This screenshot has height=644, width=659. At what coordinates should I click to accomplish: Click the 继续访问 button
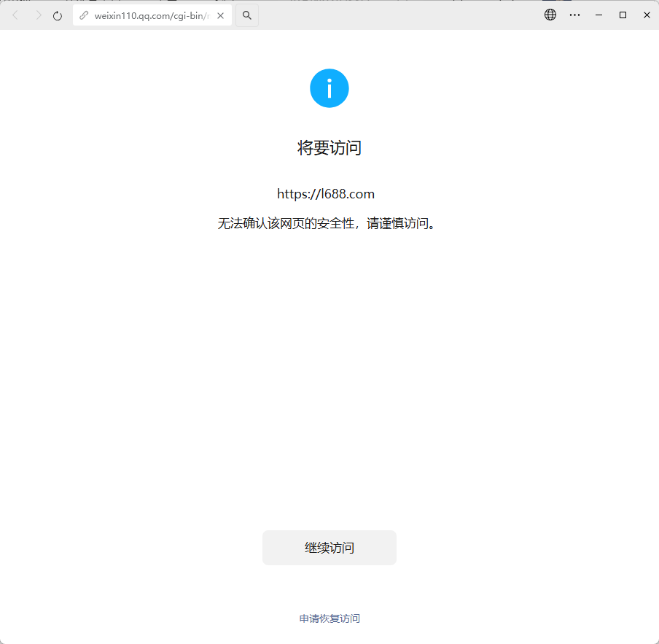[x=329, y=548]
